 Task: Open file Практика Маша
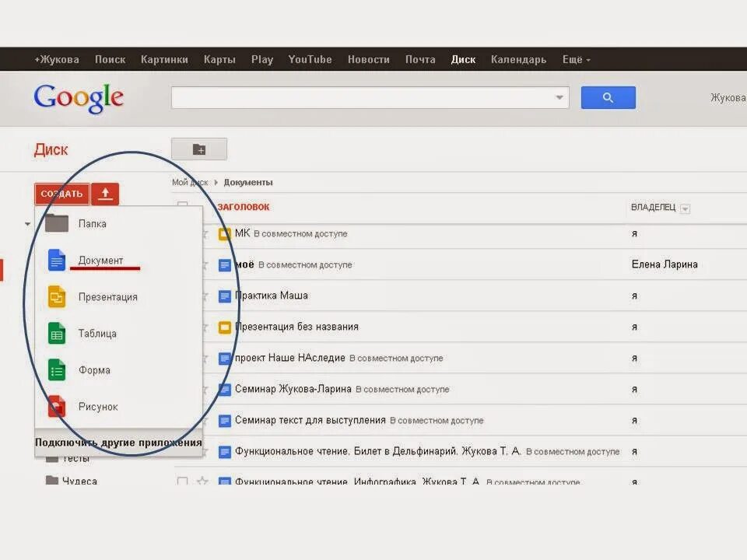[272, 296]
